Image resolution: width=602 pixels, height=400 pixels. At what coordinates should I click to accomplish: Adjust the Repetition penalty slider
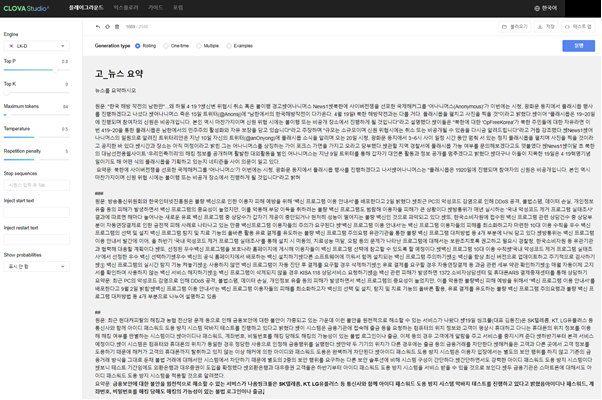coord(36,159)
